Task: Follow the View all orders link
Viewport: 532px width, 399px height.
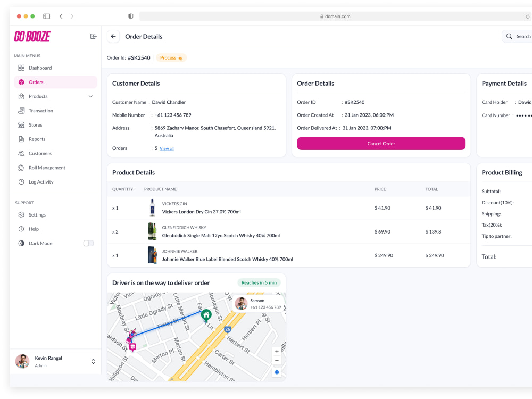Action: pos(167,148)
